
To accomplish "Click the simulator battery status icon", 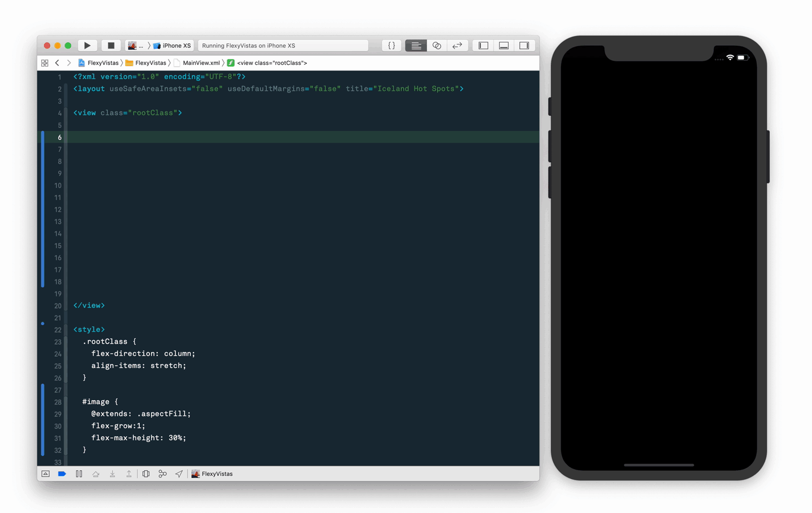I will (x=743, y=58).
